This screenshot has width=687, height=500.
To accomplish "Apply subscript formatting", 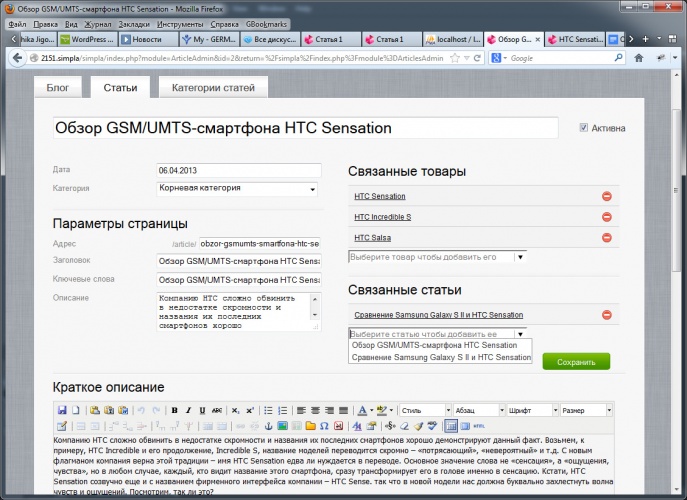I will click(236, 411).
